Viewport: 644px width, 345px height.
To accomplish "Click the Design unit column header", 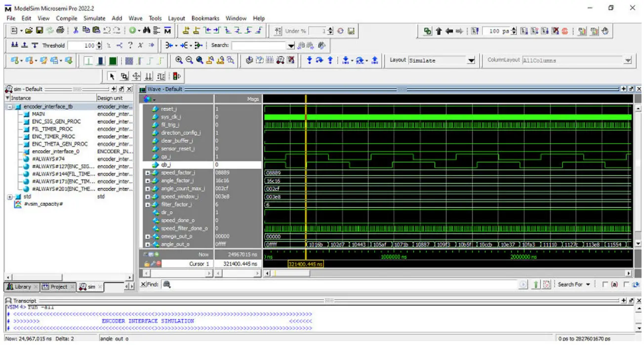I will (x=115, y=98).
